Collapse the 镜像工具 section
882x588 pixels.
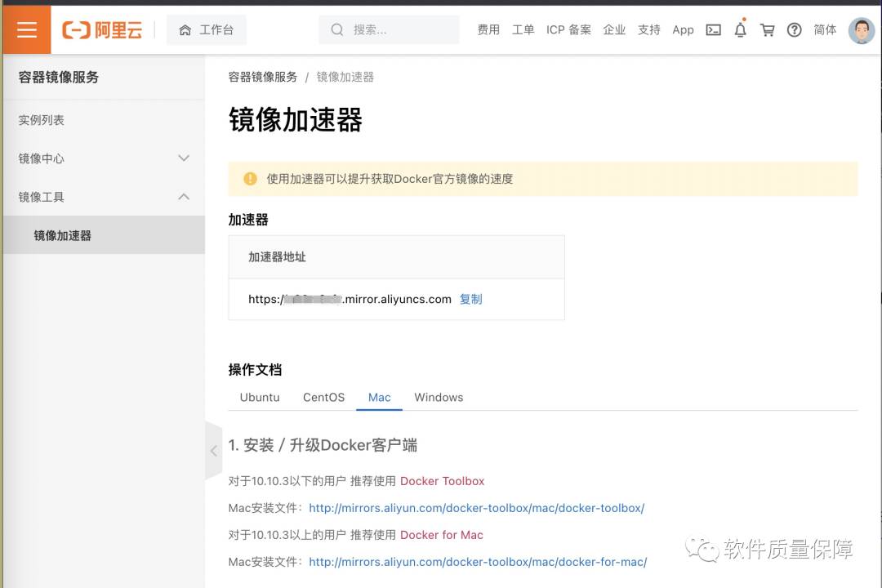tap(104, 197)
